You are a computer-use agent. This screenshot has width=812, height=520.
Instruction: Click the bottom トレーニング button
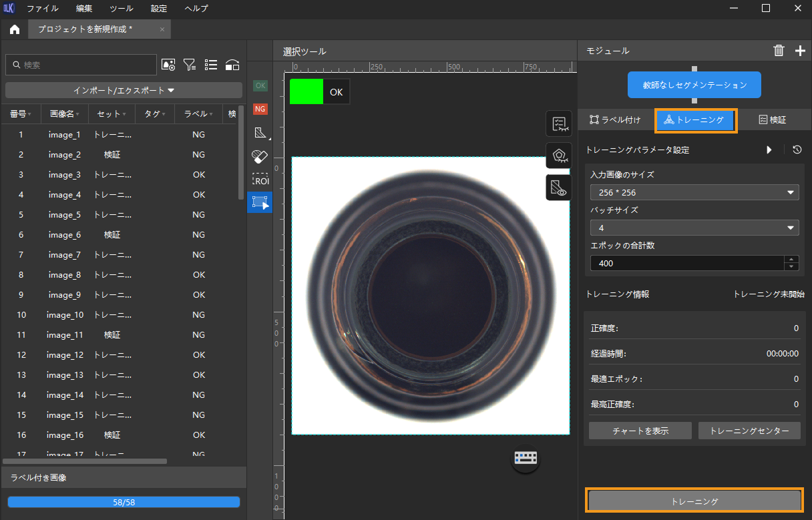694,501
